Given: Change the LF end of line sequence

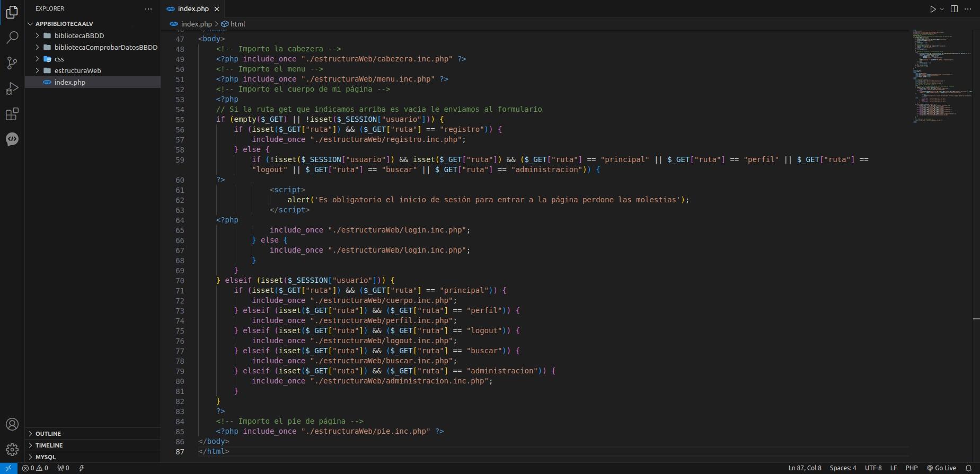Looking at the screenshot, I should [893, 468].
